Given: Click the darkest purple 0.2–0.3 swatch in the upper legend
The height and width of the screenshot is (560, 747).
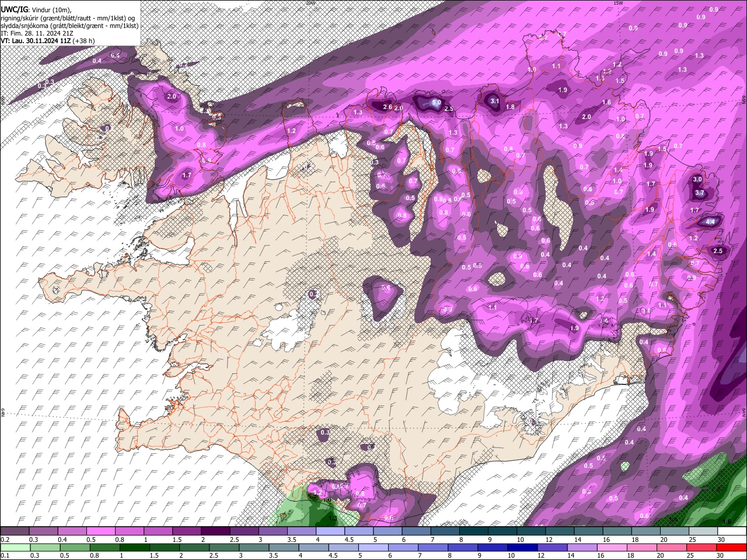Looking at the screenshot, I should [x=15, y=531].
